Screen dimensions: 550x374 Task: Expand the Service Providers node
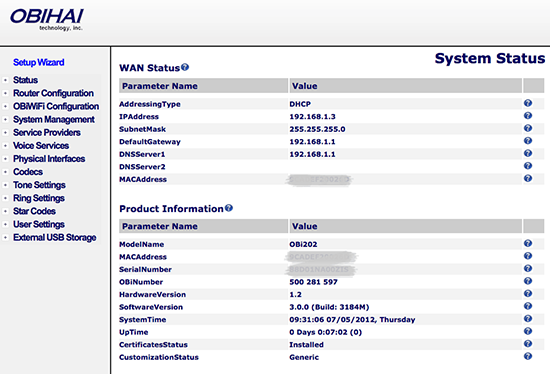[5, 133]
